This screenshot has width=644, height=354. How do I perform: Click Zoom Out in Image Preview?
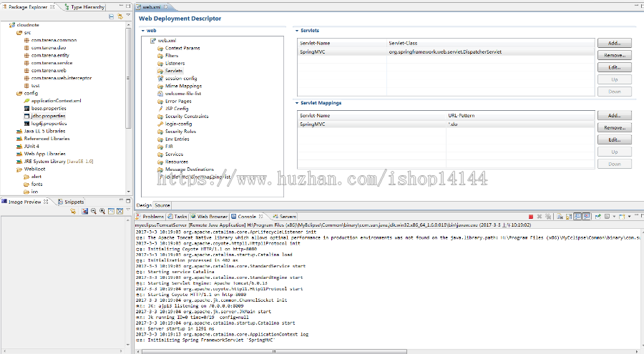coord(94,211)
